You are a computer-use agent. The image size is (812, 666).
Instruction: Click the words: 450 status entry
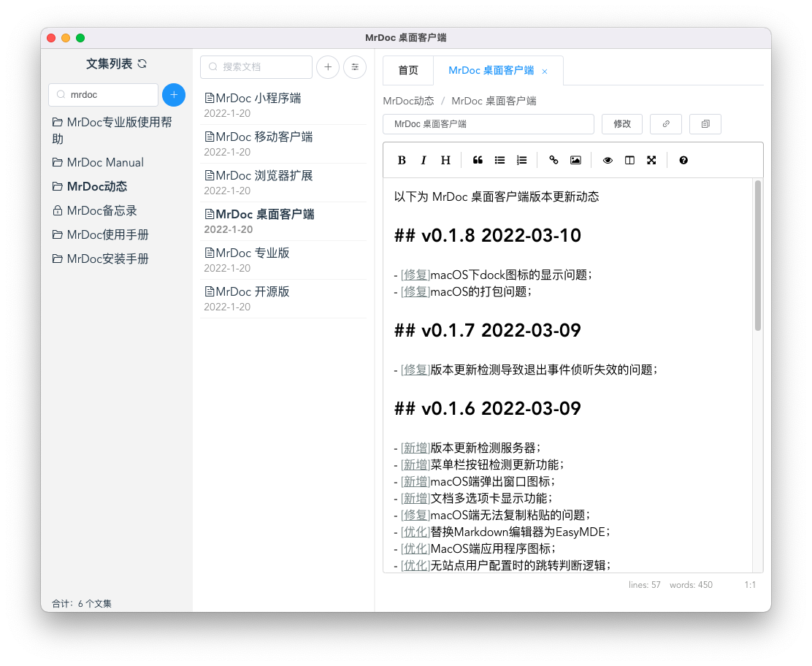691,585
